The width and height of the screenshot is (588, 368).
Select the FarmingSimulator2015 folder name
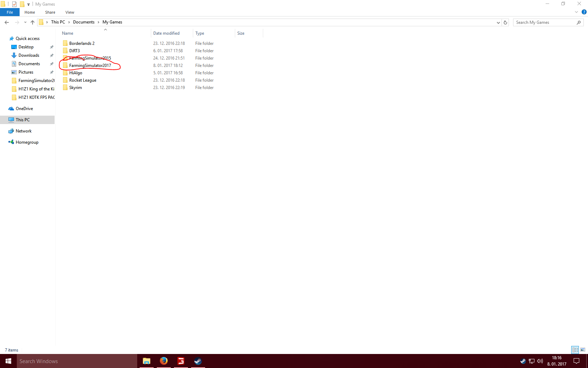[90, 58]
